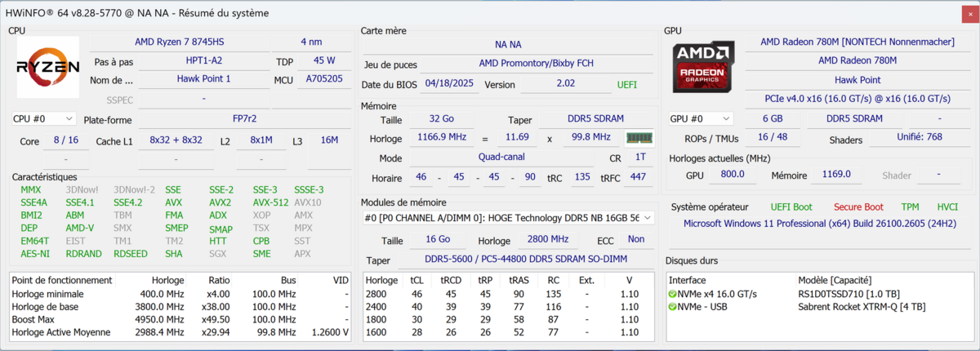Screen dimensions: 980x351
Task: Click the Horloge Active Moyenne row
Action: click(x=180, y=332)
